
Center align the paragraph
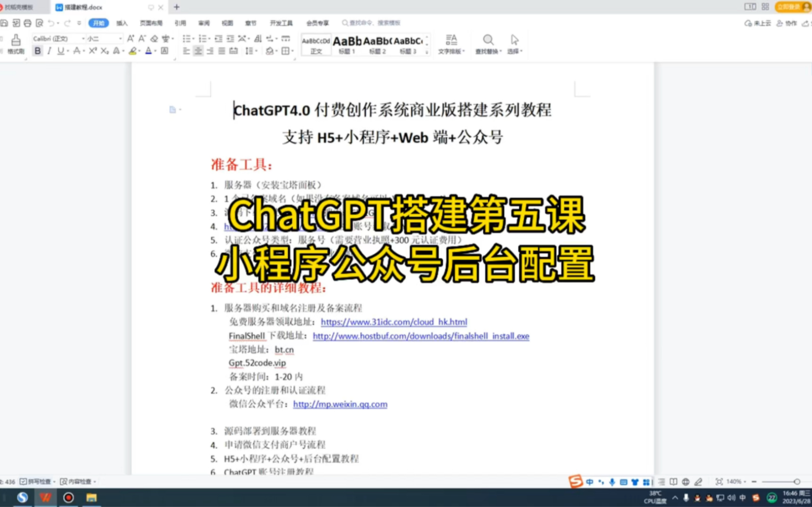point(198,51)
